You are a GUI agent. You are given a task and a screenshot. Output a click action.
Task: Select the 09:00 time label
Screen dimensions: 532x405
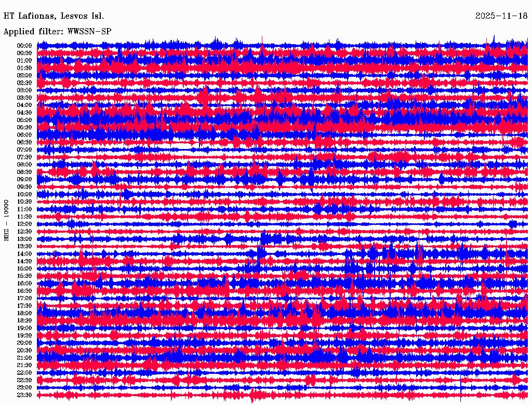tap(24, 180)
